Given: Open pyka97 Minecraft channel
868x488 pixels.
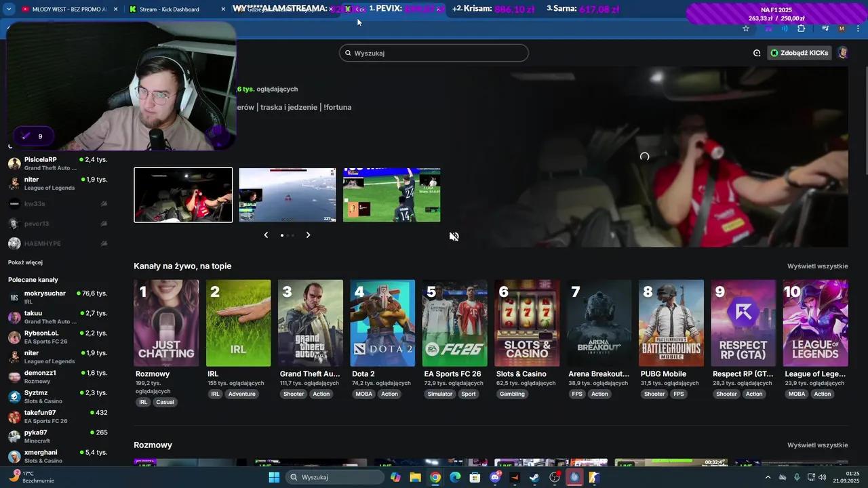Looking at the screenshot, I should [58, 436].
